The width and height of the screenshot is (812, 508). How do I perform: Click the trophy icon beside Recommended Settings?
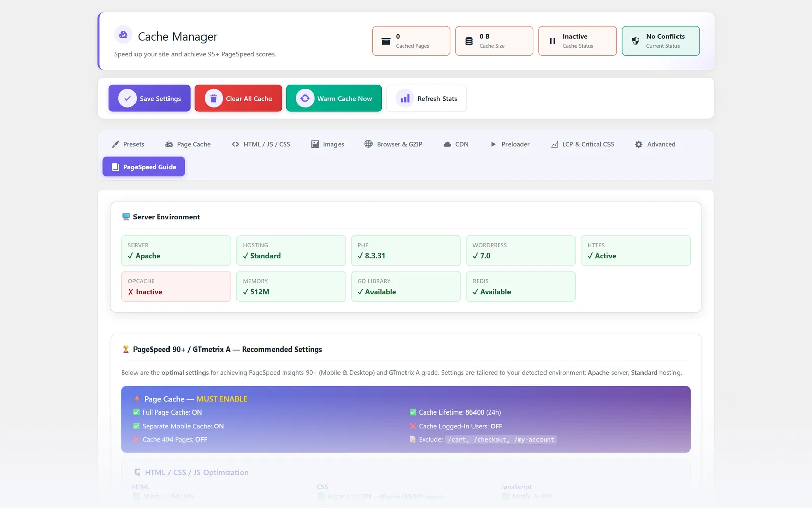[x=126, y=349]
